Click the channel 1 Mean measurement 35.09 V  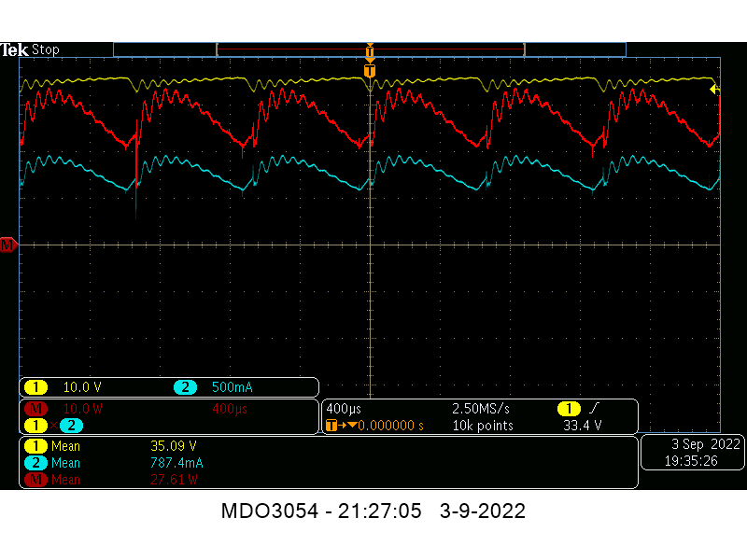click(x=174, y=446)
